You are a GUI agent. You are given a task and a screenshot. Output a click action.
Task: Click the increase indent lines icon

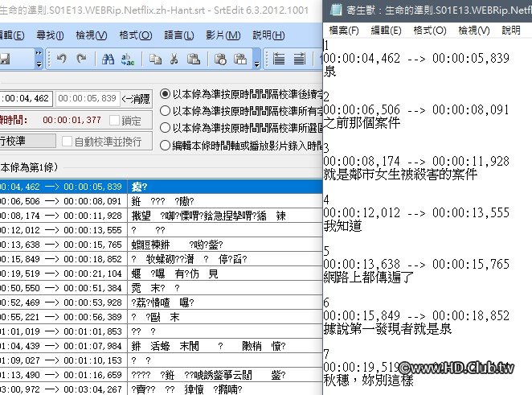[x=299, y=59]
